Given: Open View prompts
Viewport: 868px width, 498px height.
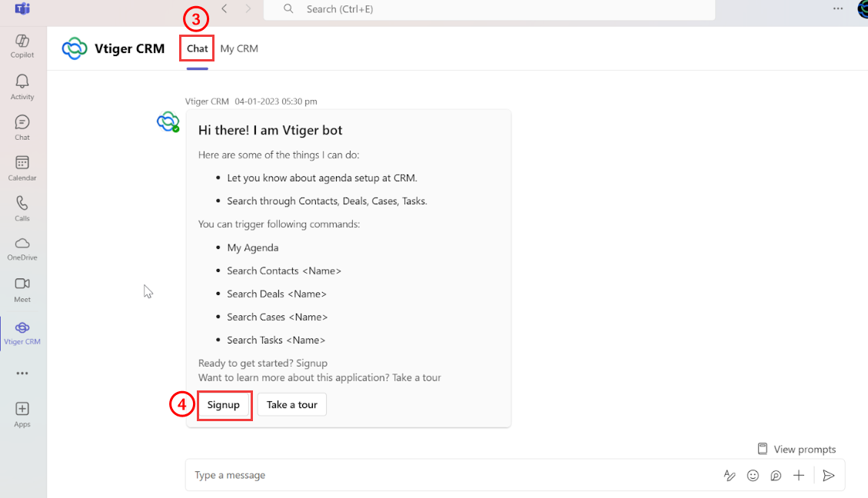Looking at the screenshot, I should [x=796, y=449].
